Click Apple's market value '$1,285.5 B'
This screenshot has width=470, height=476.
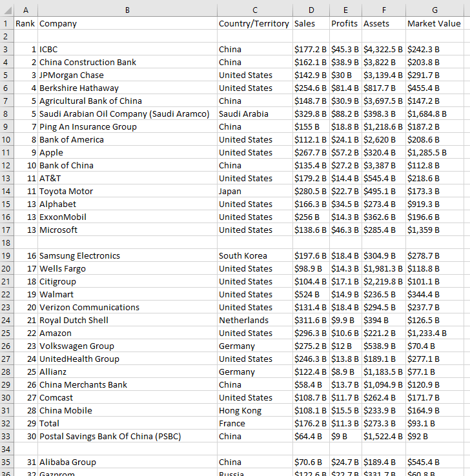click(434, 152)
